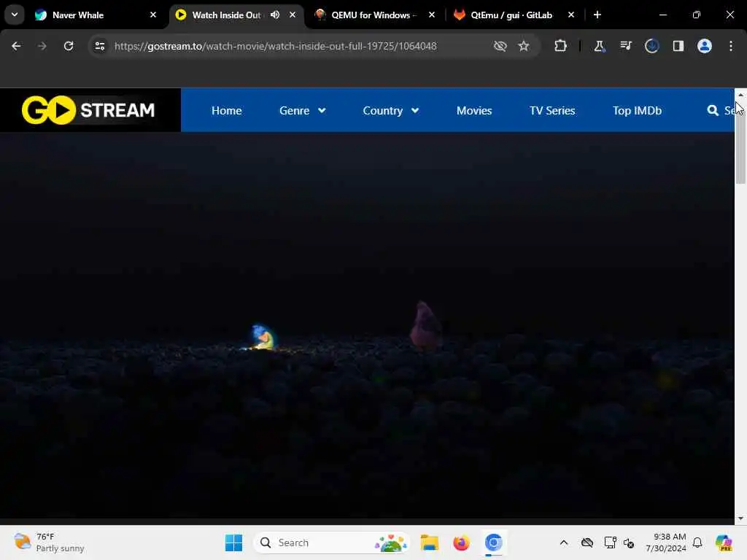
Task: Expand the Country dropdown menu
Action: pyautogui.click(x=391, y=111)
